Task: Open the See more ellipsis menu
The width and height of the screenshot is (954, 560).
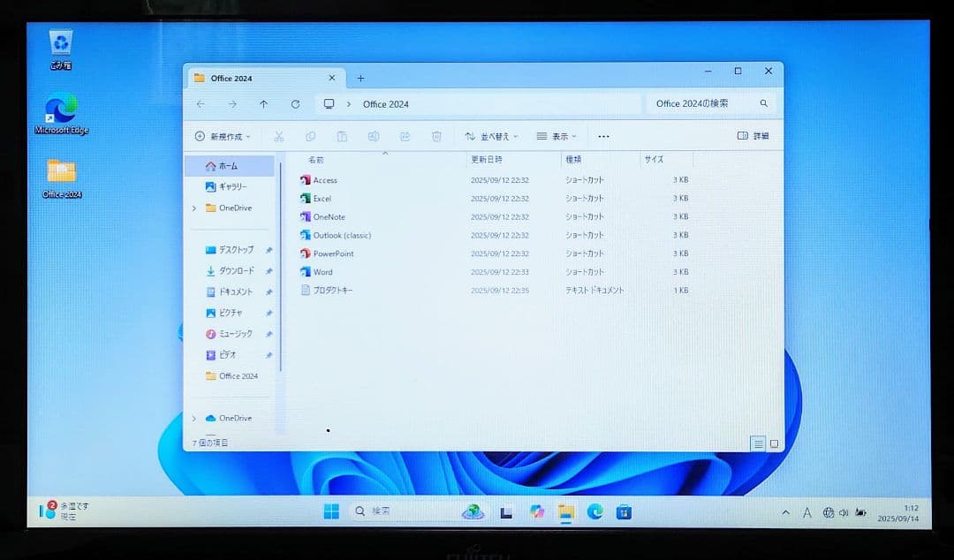Action: pyautogui.click(x=603, y=136)
